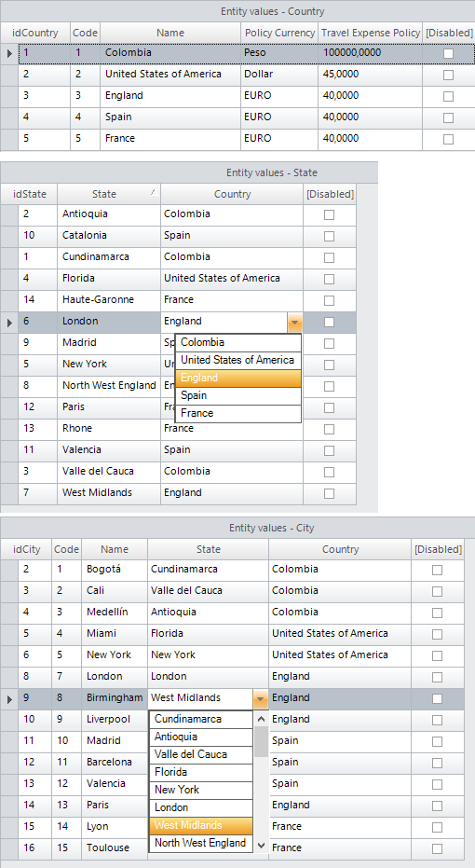Click the Dollar policy currency cell
475x868 pixels.
click(279, 75)
